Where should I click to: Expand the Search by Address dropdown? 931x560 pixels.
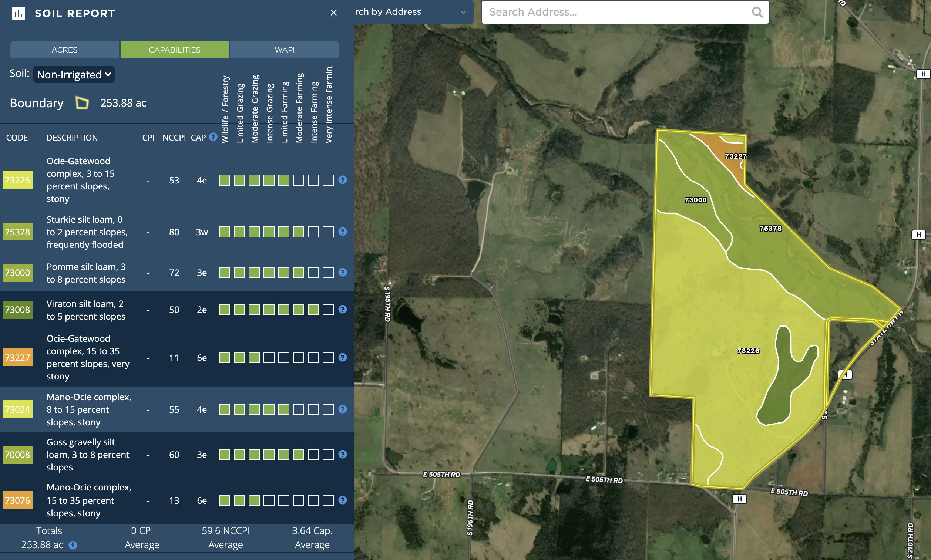tap(463, 12)
